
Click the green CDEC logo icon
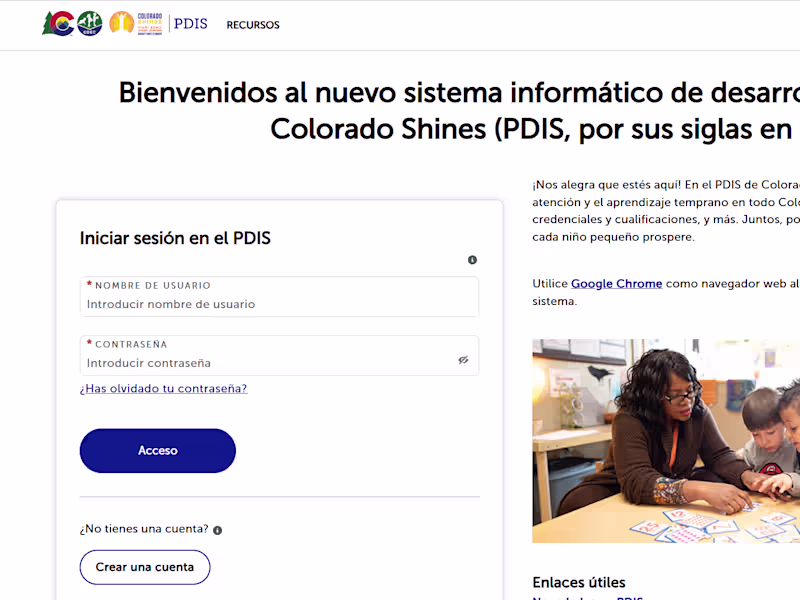[90, 23]
